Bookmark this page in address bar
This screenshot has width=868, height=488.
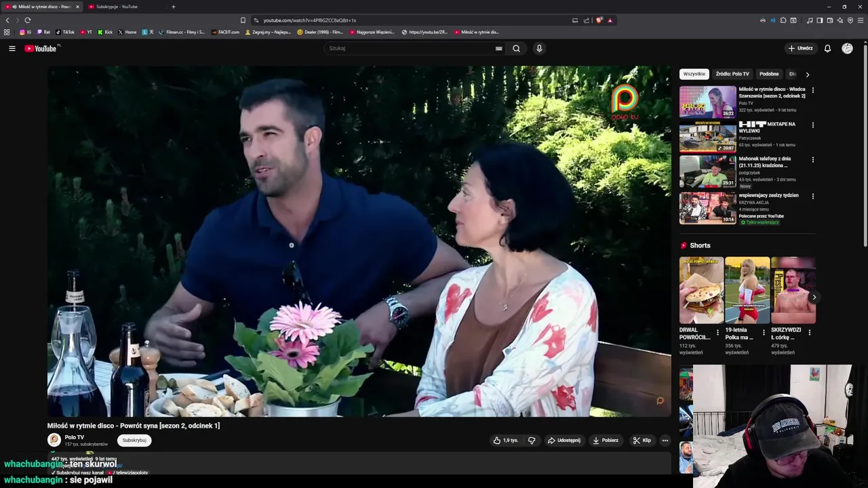pyautogui.click(x=243, y=20)
